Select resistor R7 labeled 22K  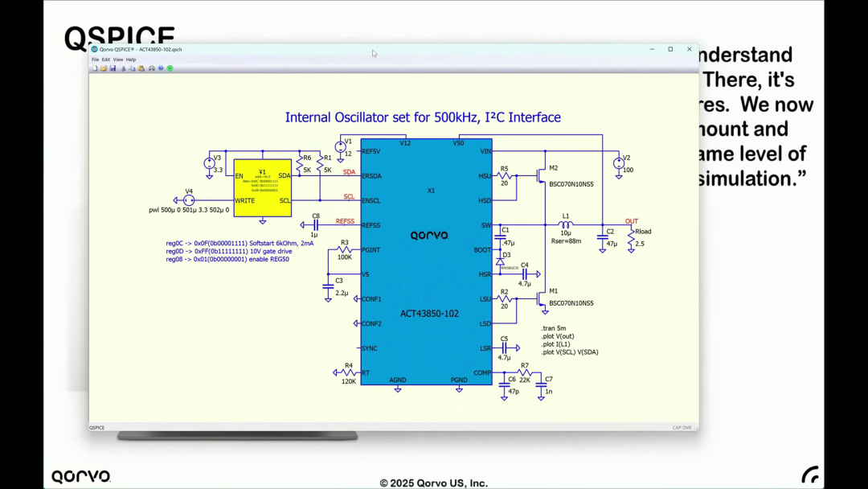[x=524, y=372]
